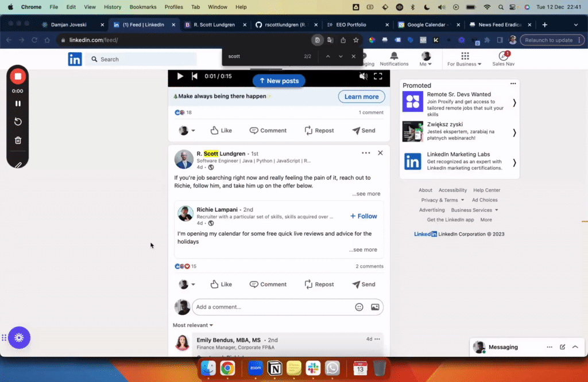Click the Add a comment field
The width and height of the screenshot is (588, 382).
(x=272, y=307)
